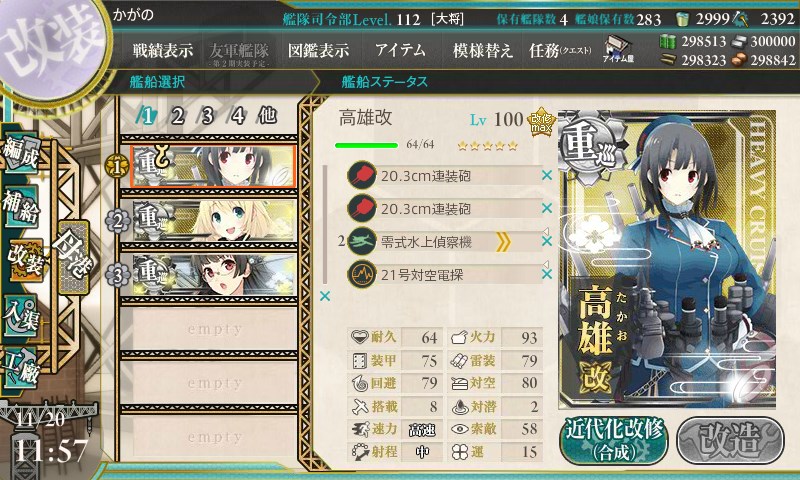Open the 入渠 repair dock side icon
The width and height of the screenshot is (800, 480).
click(x=20, y=315)
